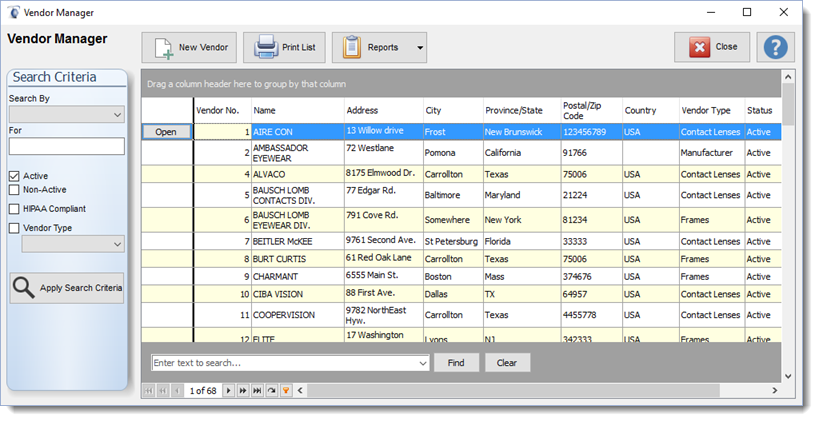This screenshot has height=421, width=818.
Task: Jump to next page double-arrow
Action: pos(243,390)
